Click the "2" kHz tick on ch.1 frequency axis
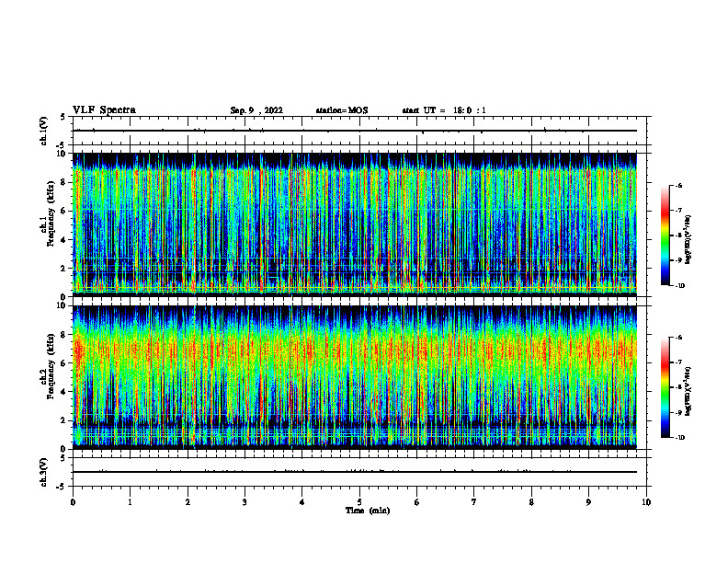 click(x=64, y=269)
